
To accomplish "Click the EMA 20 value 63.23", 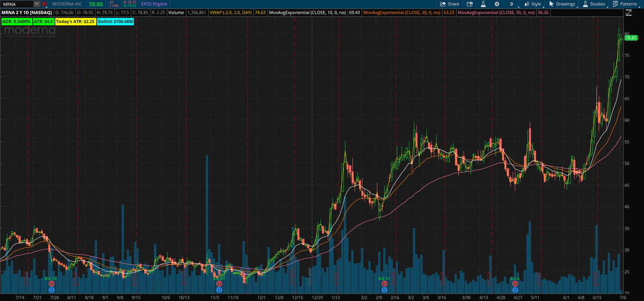I will pos(449,12).
